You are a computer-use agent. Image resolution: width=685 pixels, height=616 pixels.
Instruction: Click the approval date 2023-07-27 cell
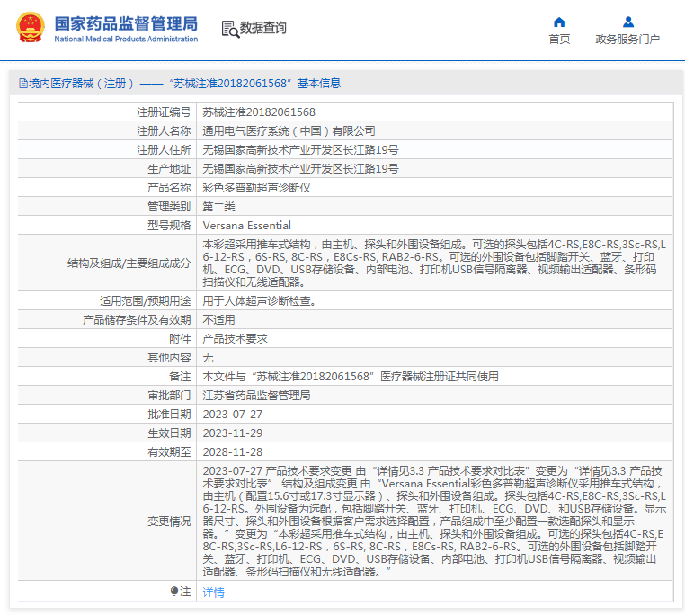coord(233,415)
